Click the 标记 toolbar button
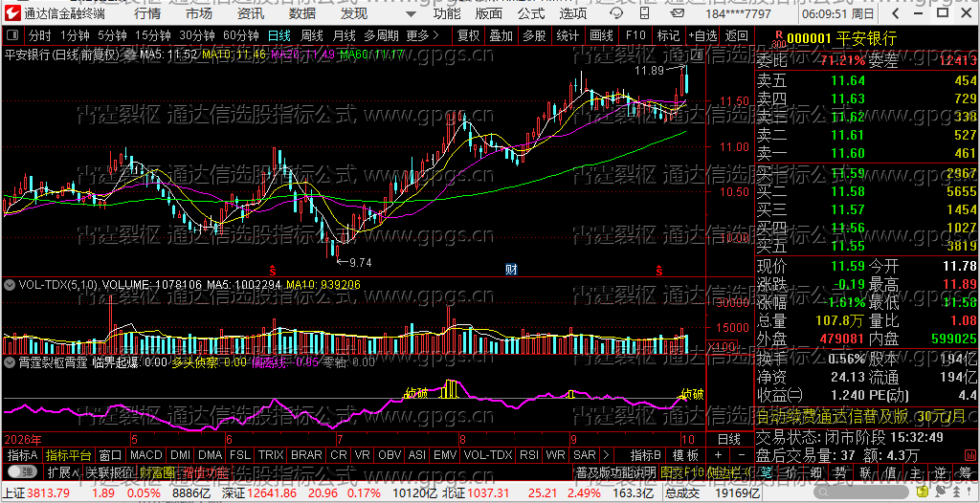980x503 pixels. (x=668, y=35)
